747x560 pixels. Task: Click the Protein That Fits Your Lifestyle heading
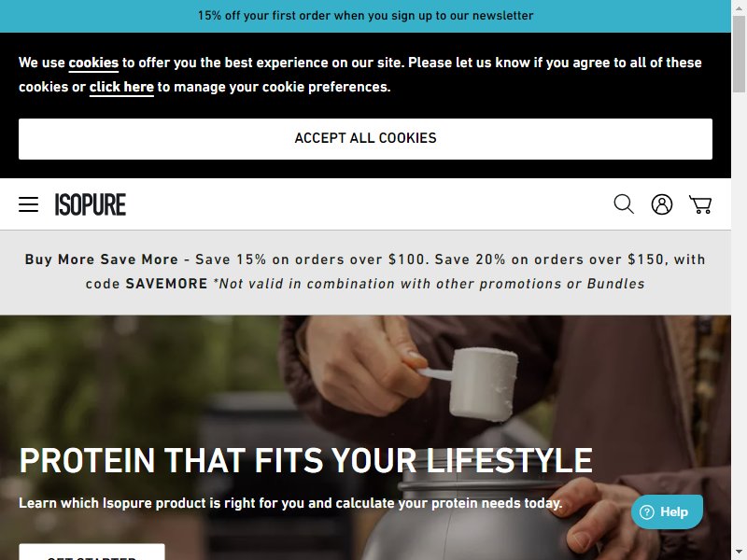(306, 460)
